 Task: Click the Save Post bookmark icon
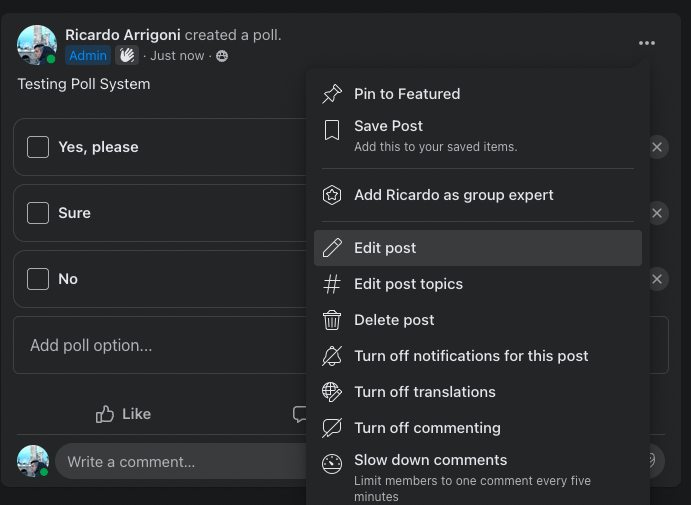(332, 130)
